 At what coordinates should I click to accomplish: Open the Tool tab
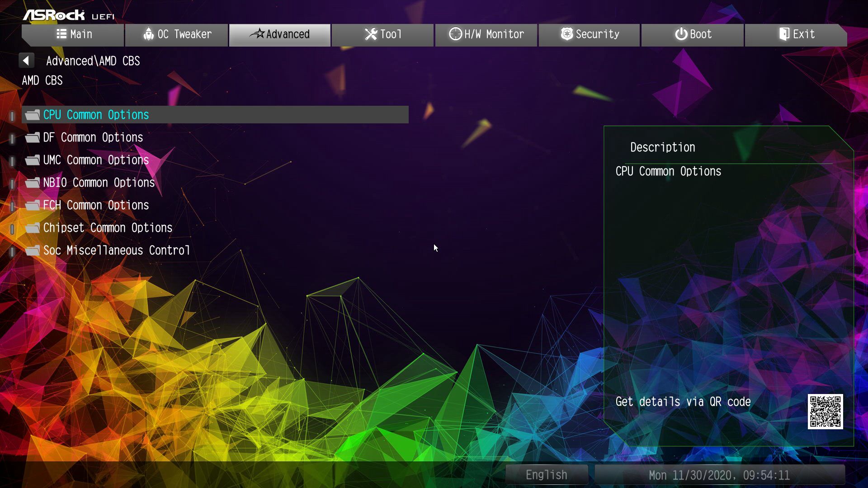(382, 34)
